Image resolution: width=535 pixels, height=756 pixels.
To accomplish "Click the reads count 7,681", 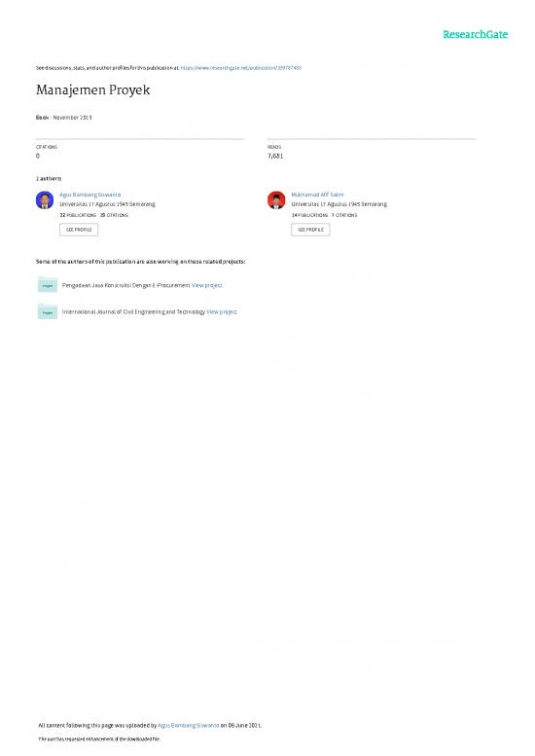I will coord(275,156).
